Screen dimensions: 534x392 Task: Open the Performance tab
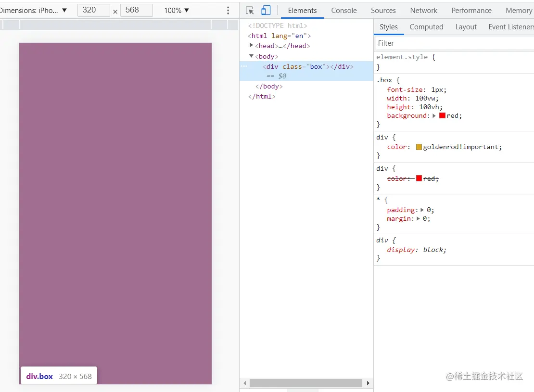pos(471,11)
